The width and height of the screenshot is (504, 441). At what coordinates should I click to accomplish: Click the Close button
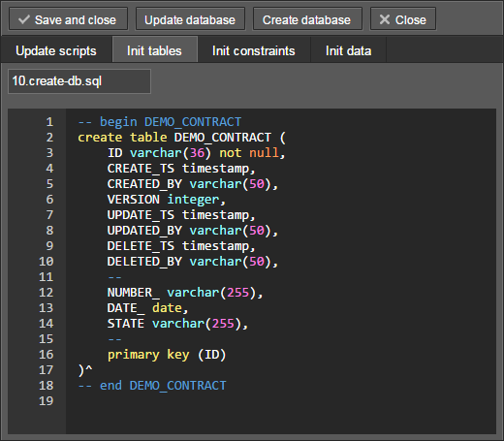tap(403, 19)
